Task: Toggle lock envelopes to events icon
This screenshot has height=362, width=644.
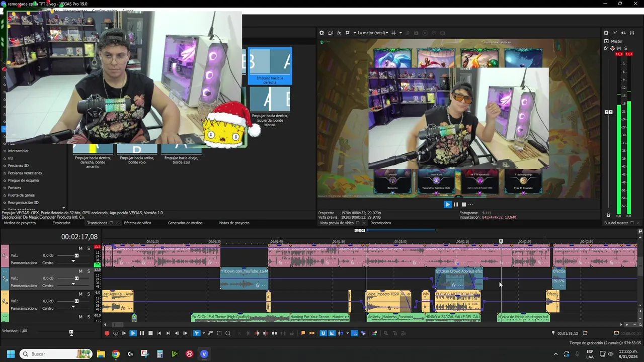Action: 354,333
